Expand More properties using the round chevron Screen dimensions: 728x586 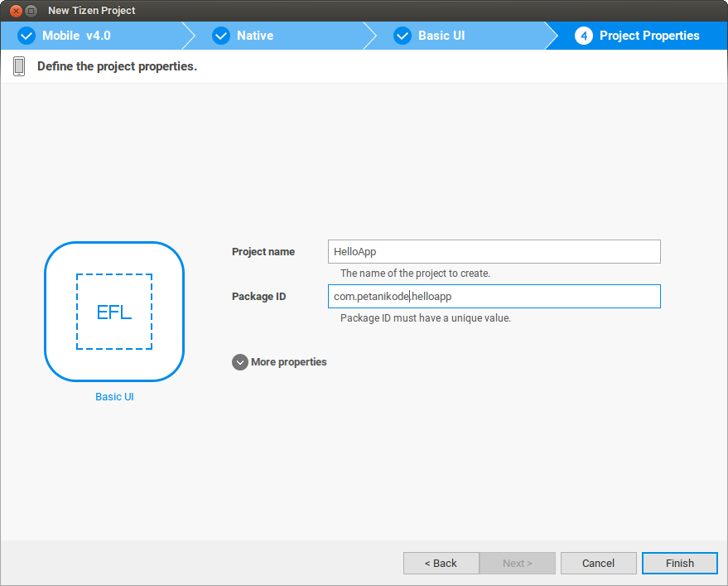pos(240,362)
